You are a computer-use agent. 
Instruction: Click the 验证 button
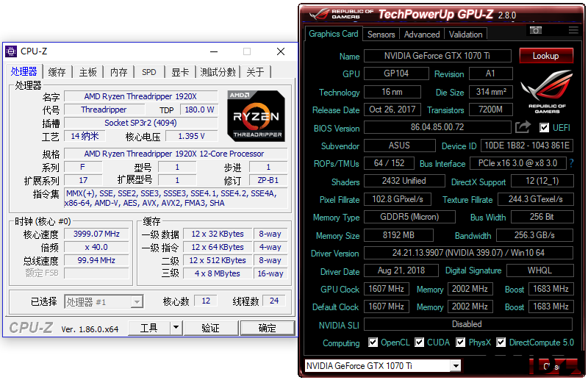click(211, 328)
